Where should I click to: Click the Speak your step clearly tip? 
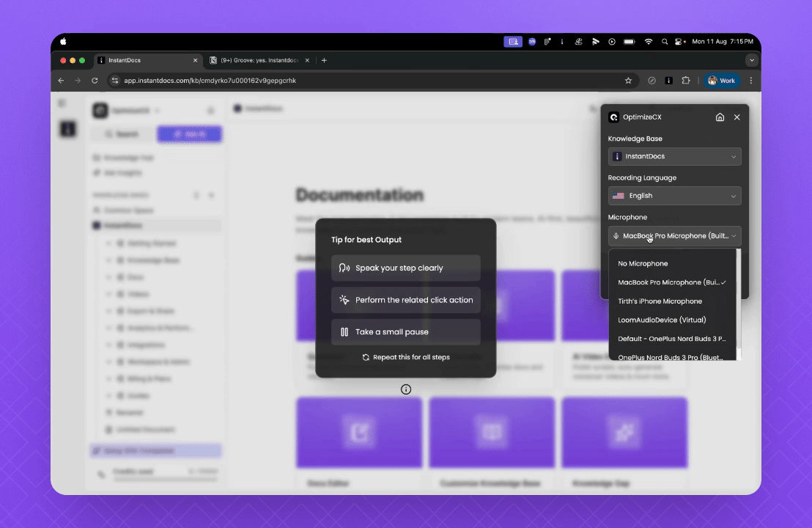click(406, 268)
